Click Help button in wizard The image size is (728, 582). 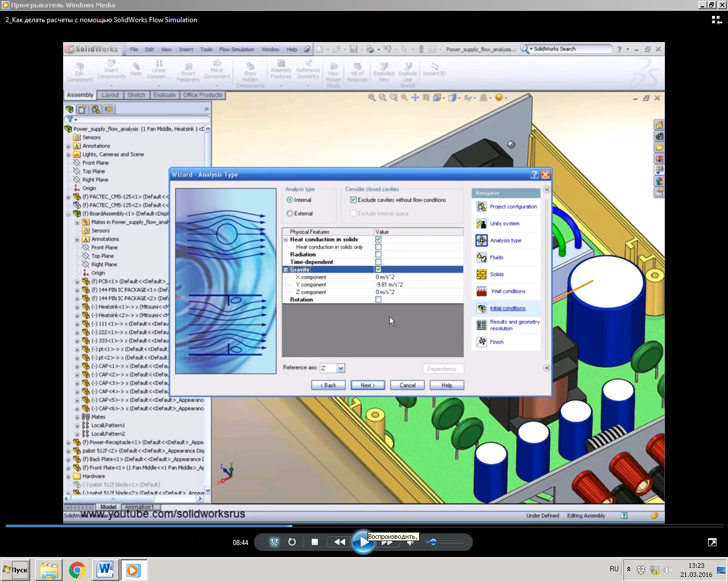pyautogui.click(x=447, y=385)
